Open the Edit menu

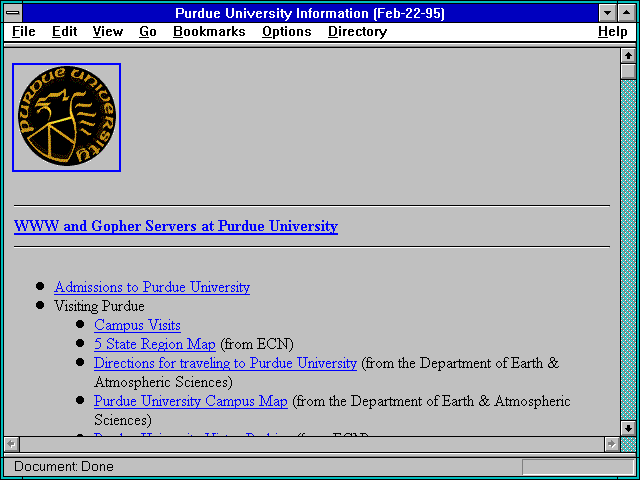[64, 31]
